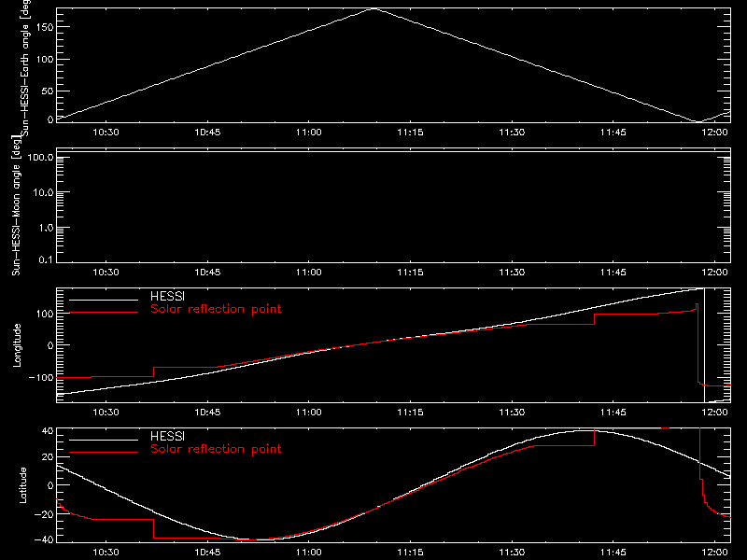Viewport: 747px width, 560px height.
Task: Click the 1.0 tick on Moon angle axis
Action: [46, 228]
